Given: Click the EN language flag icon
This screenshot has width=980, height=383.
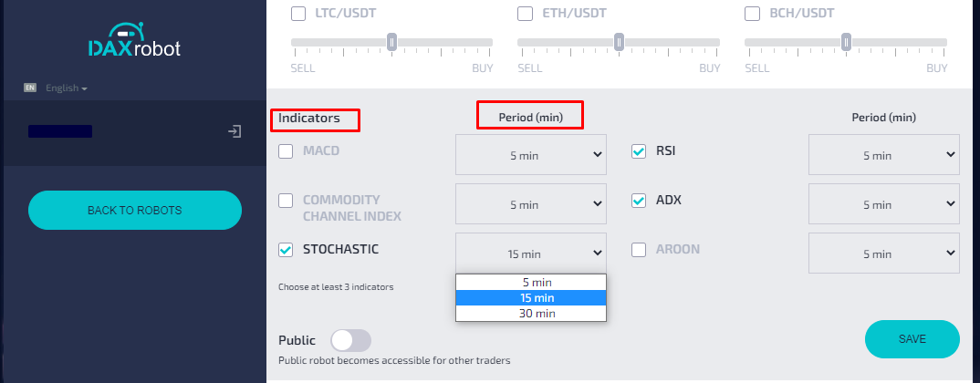Looking at the screenshot, I should coord(30,88).
